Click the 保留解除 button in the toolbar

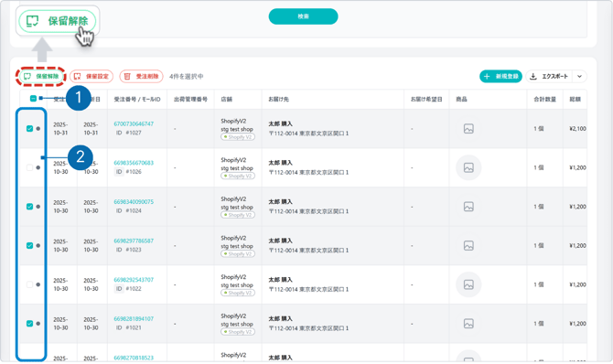(40, 76)
